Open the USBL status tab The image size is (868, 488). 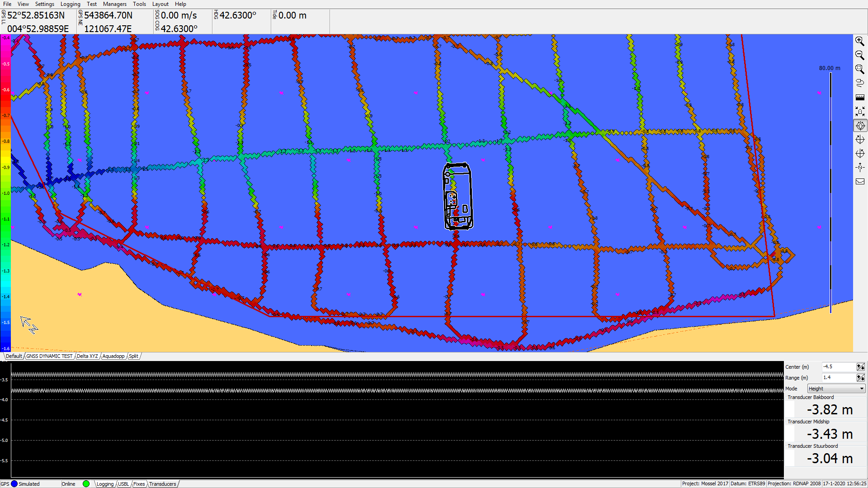(x=123, y=484)
